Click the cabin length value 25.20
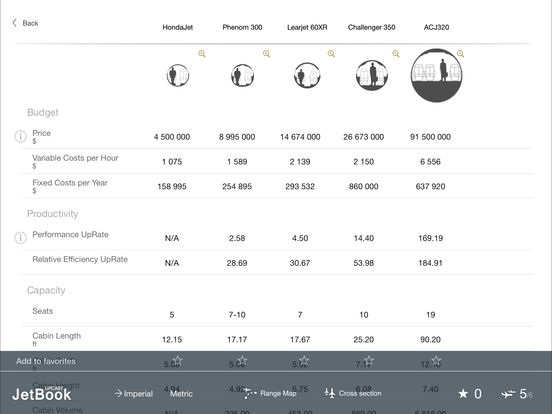Viewport: 552px width, 414px height. [364, 340]
